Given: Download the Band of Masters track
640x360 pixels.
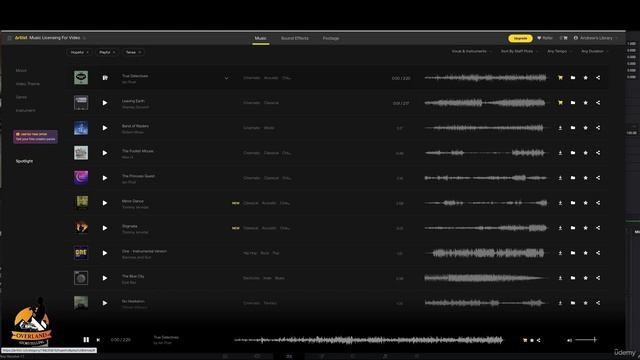Looking at the screenshot, I should [560, 128].
